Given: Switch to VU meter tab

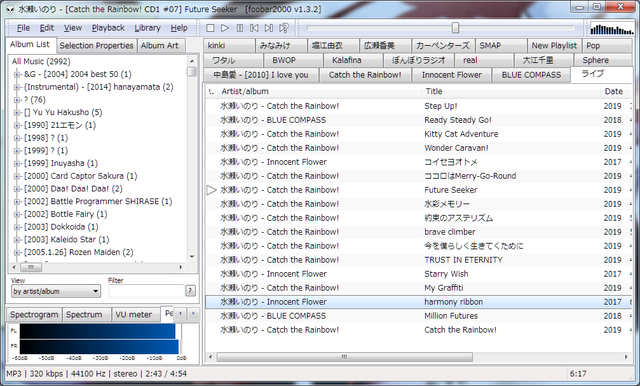Looking at the screenshot, I should [x=136, y=315].
